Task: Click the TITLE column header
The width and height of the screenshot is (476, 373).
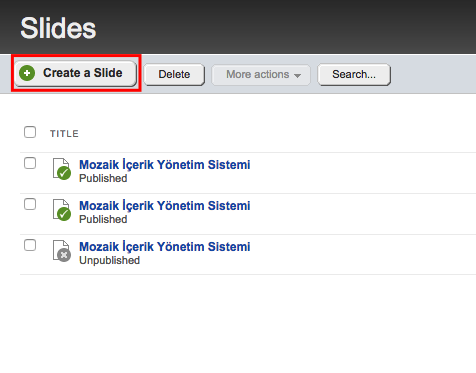Action: (64, 134)
